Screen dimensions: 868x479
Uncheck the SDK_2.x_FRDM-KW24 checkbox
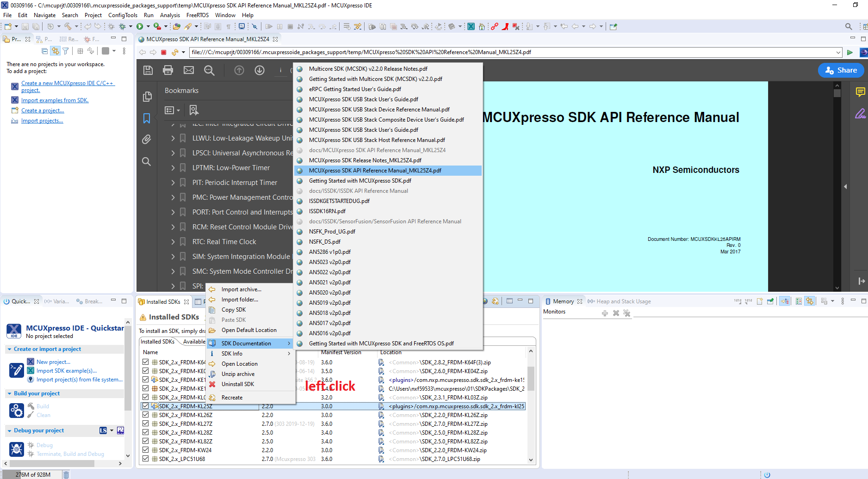pos(145,450)
